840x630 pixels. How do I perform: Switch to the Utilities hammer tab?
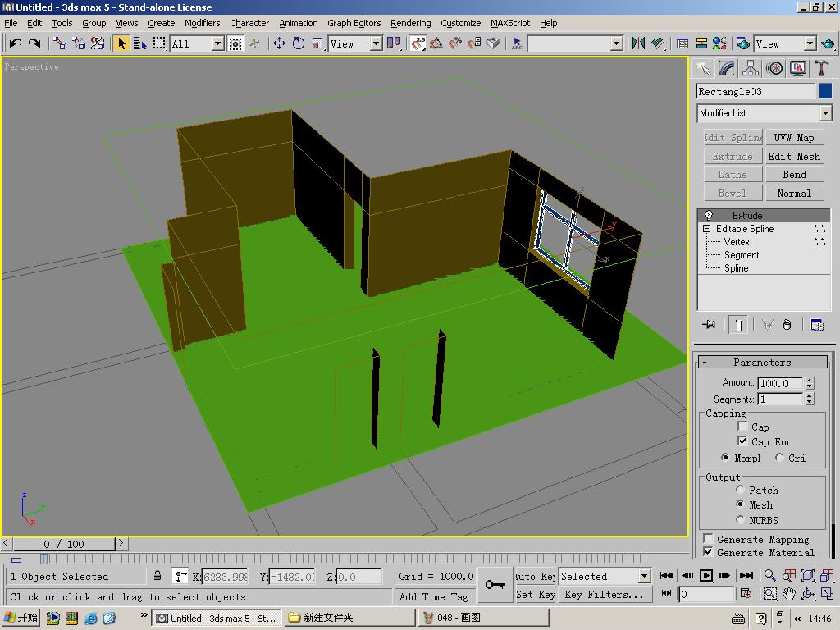pyautogui.click(x=821, y=68)
